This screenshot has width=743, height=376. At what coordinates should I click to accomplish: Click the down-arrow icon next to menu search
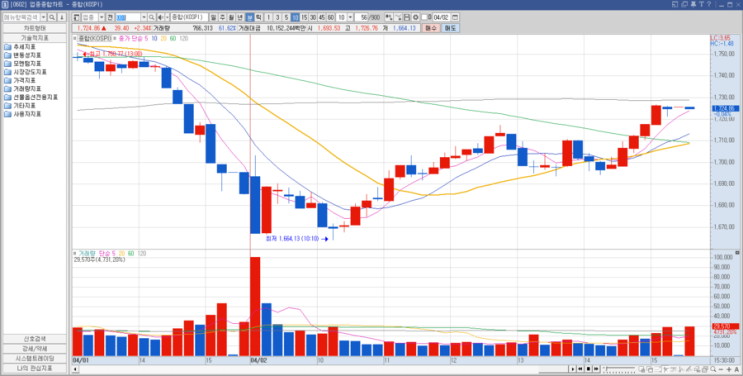pyautogui.click(x=62, y=17)
